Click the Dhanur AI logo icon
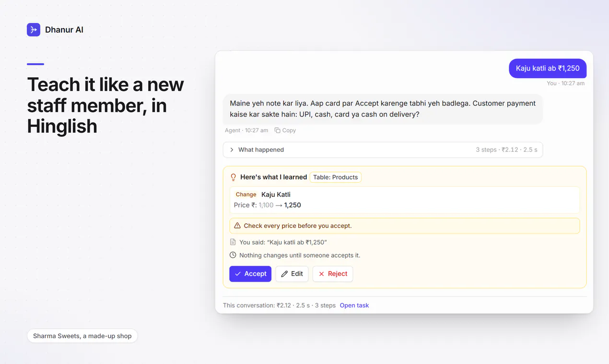 (34, 30)
